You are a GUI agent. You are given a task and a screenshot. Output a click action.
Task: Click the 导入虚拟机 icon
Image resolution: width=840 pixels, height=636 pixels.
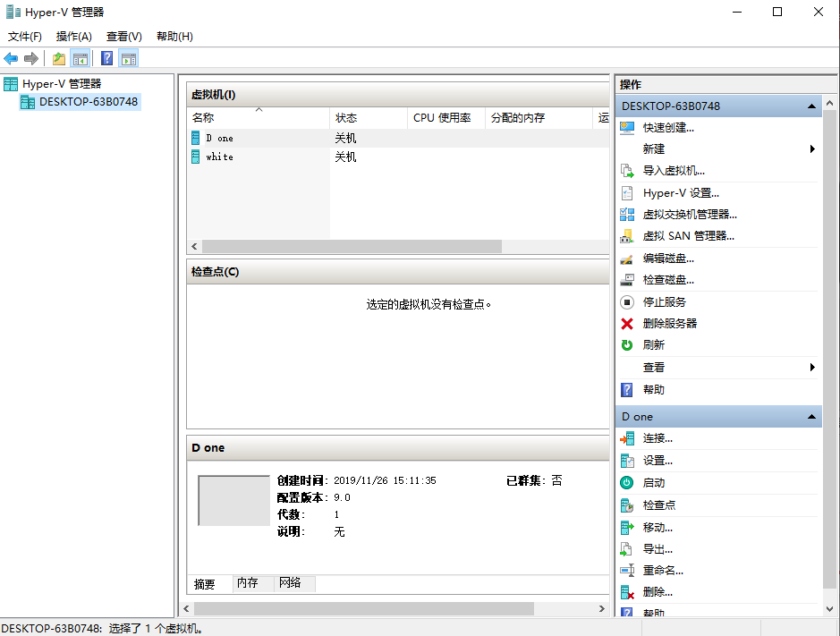click(627, 171)
